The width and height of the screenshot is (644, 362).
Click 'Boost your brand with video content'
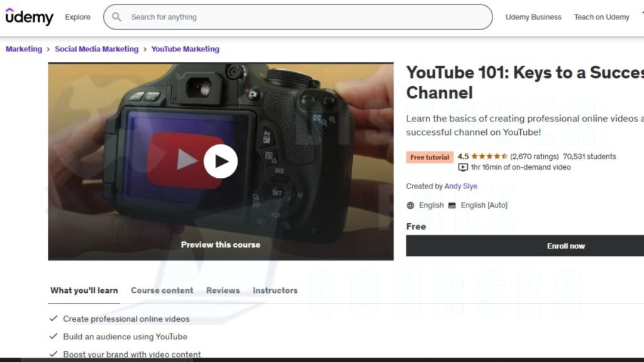coord(132,354)
